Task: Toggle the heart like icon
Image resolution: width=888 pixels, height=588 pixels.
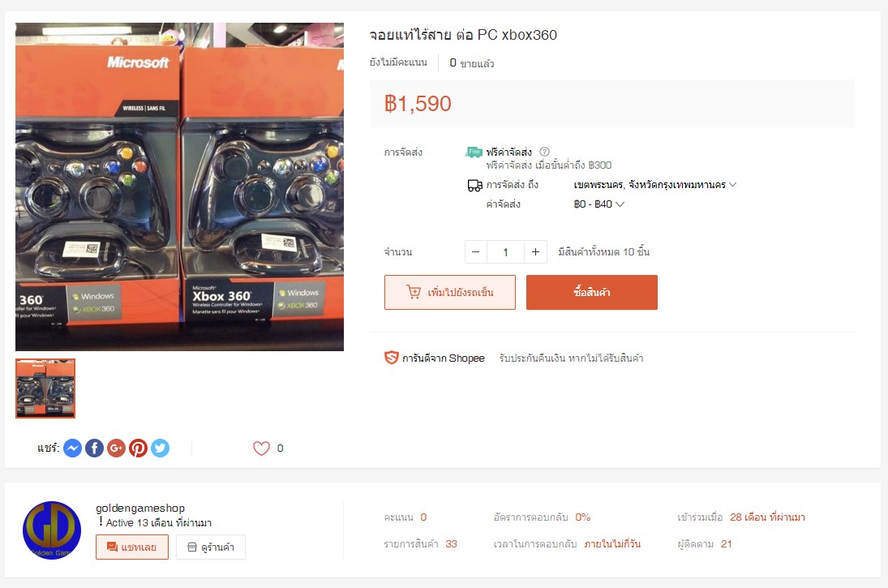Action: coord(261,448)
